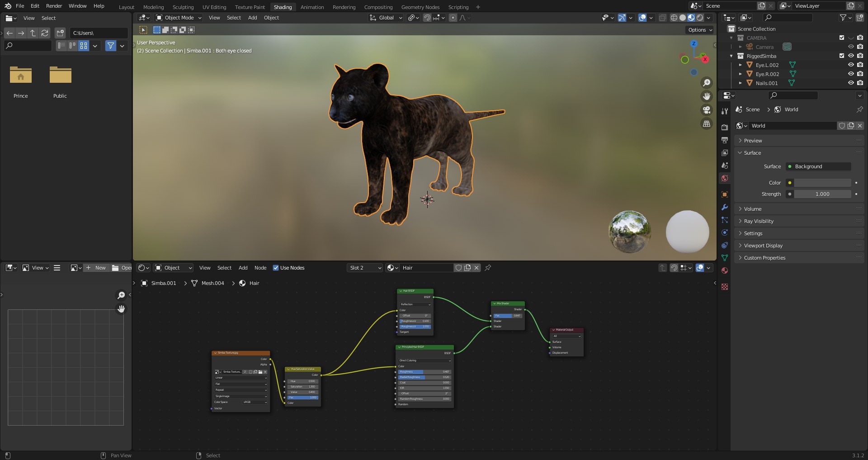Toggle Camera object visibility eye
Screen dimensions: 868x460
(x=851, y=47)
